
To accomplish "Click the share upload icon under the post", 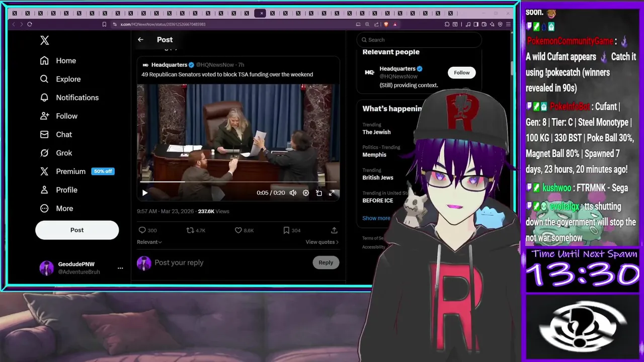I will point(334,230).
